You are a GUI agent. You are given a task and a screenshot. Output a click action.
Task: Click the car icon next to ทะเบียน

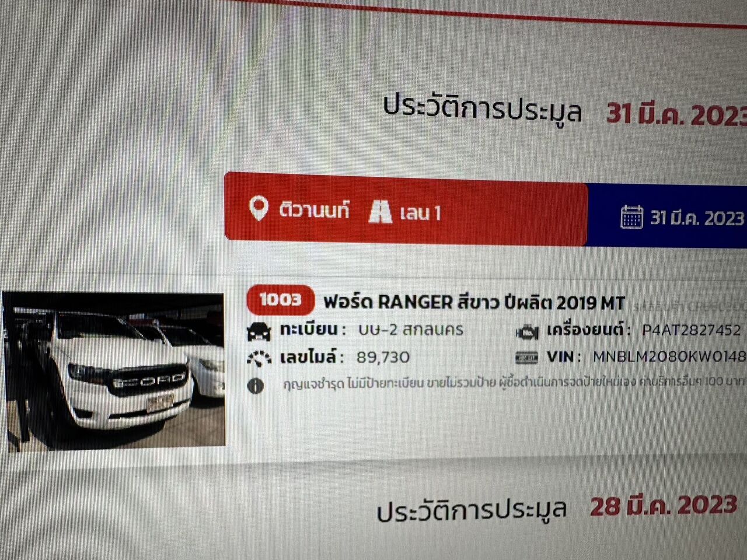tap(259, 331)
